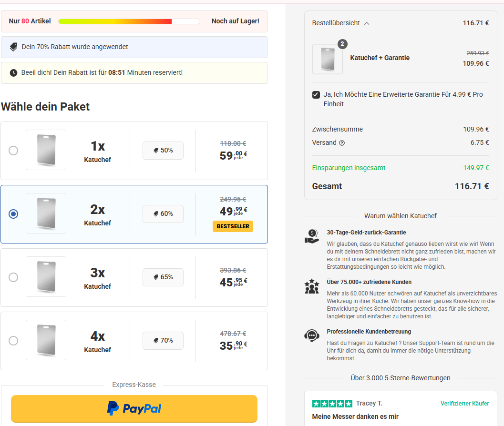
Task: Click the 4x Katuchef product thumbnail
Action: (46, 340)
